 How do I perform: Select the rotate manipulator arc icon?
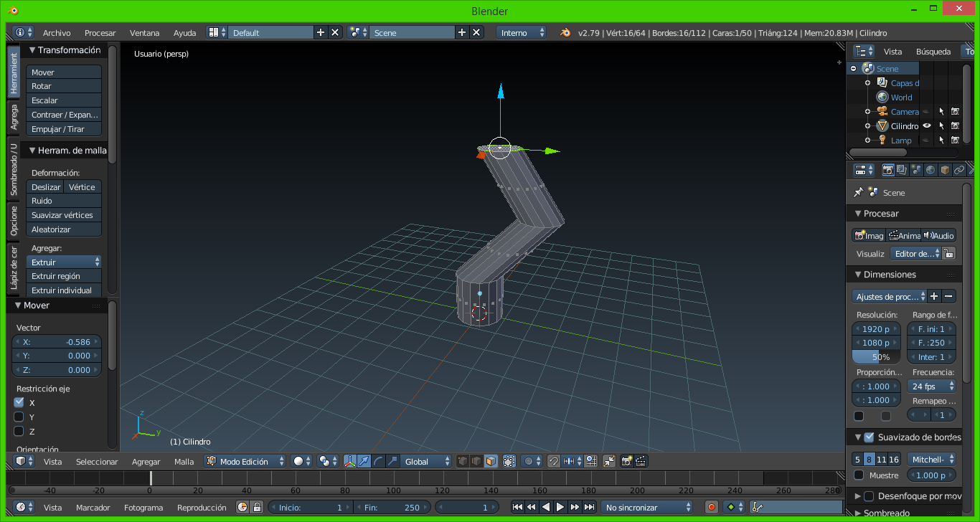378,462
